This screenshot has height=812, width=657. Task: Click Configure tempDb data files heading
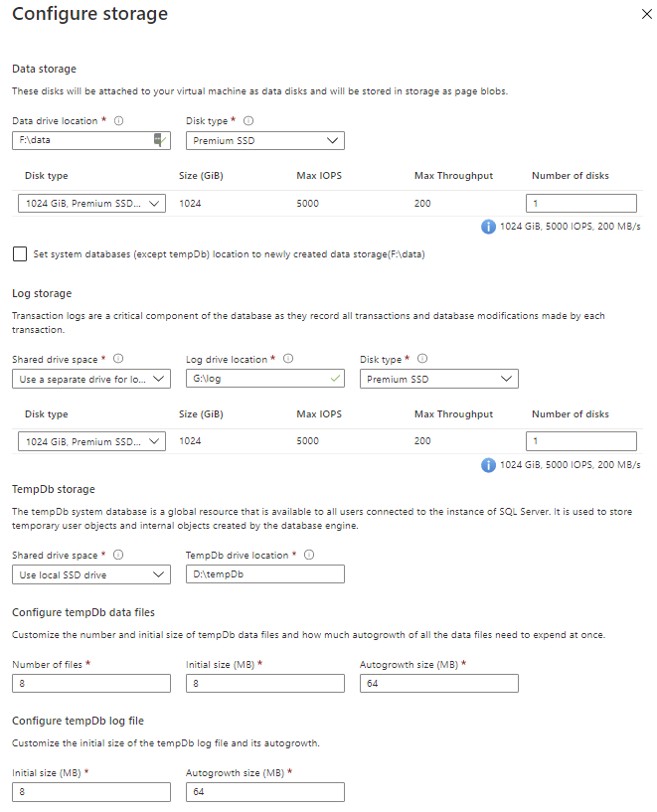click(83, 612)
